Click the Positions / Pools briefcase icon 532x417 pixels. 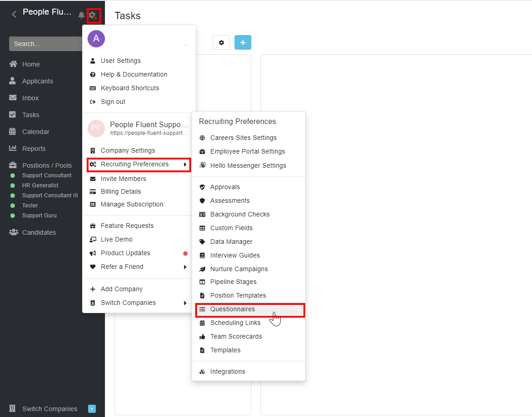[x=13, y=165]
